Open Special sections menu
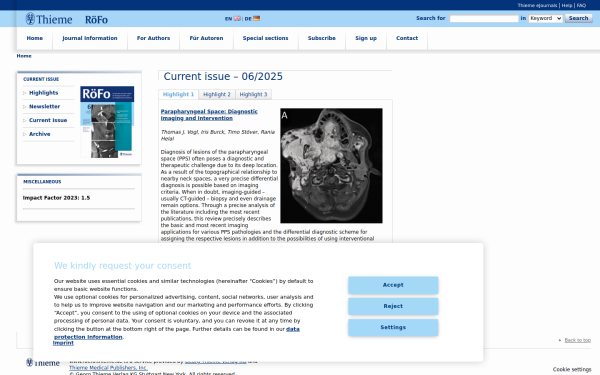The image size is (600, 375). pos(265,38)
